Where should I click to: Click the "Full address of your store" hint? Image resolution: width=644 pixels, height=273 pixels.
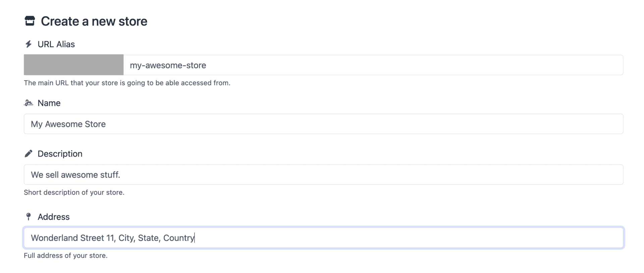click(65, 256)
